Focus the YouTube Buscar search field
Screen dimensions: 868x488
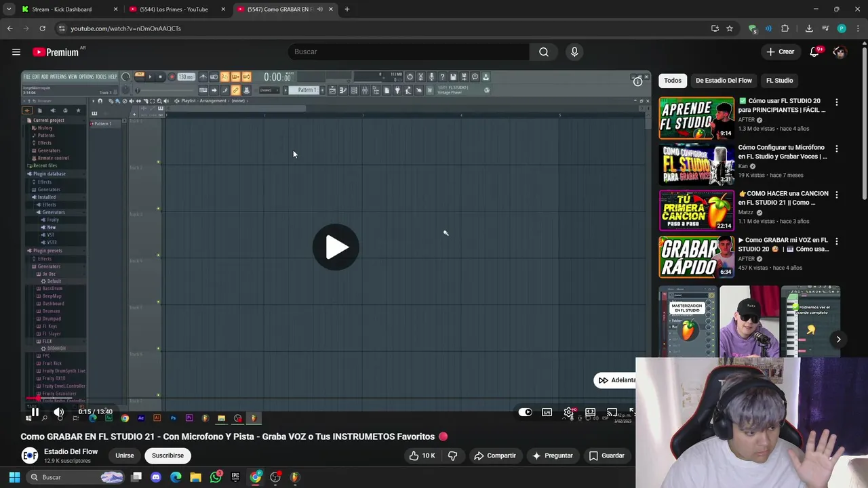(408, 52)
